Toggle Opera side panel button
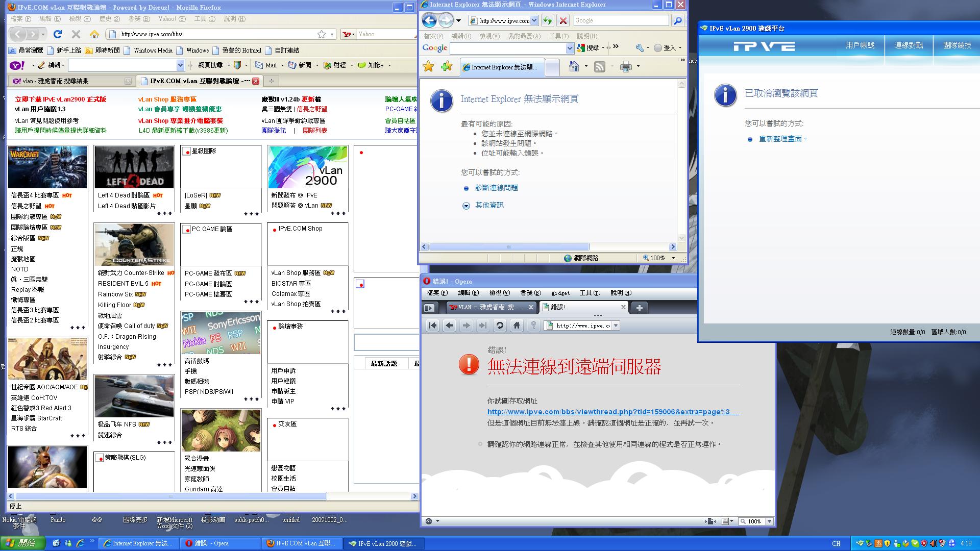The image size is (980, 551). [429, 308]
